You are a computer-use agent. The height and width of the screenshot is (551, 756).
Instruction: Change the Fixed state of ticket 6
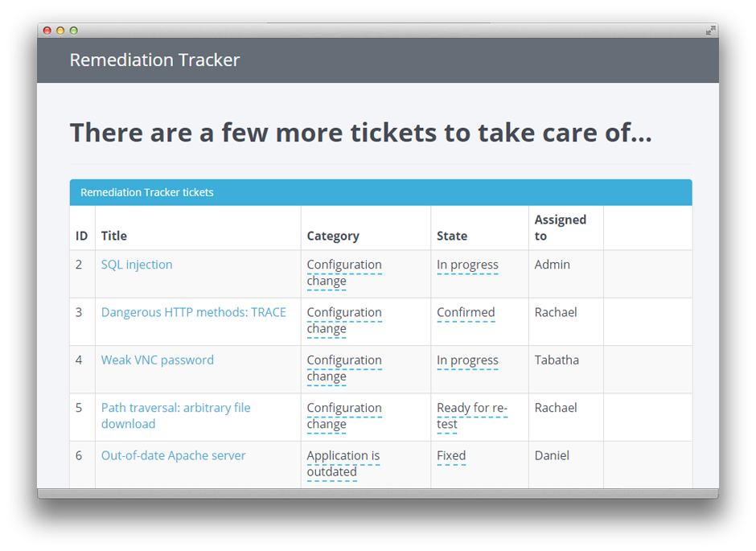451,455
